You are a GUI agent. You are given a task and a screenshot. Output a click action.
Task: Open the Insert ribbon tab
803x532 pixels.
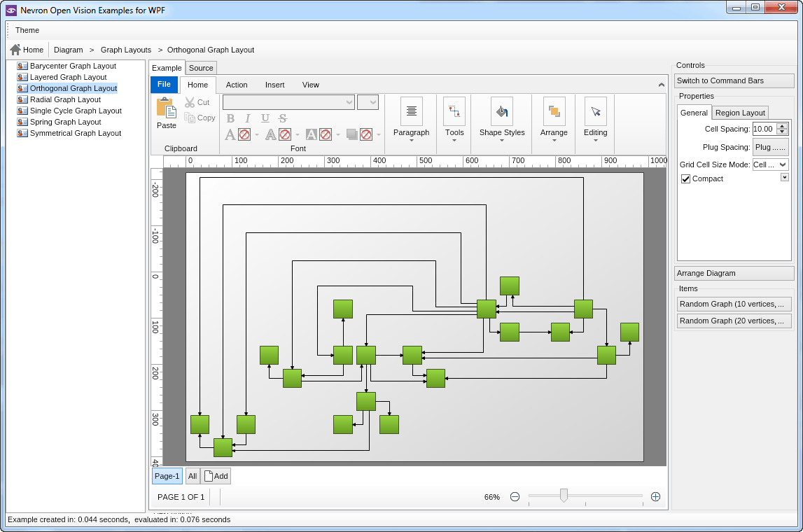click(x=274, y=85)
